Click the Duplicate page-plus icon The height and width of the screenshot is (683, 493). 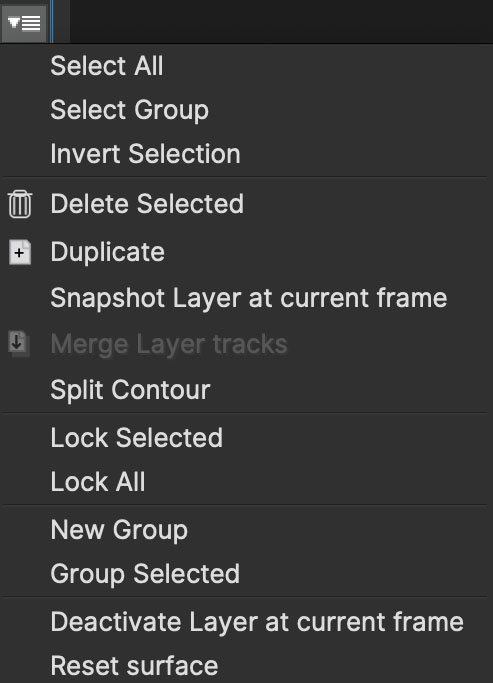click(x=20, y=252)
